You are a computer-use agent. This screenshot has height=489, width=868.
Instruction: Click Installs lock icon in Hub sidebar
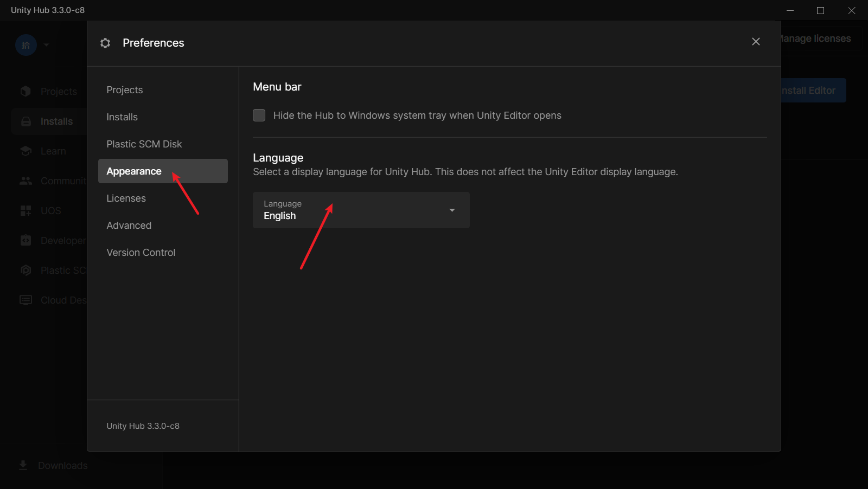tap(25, 121)
